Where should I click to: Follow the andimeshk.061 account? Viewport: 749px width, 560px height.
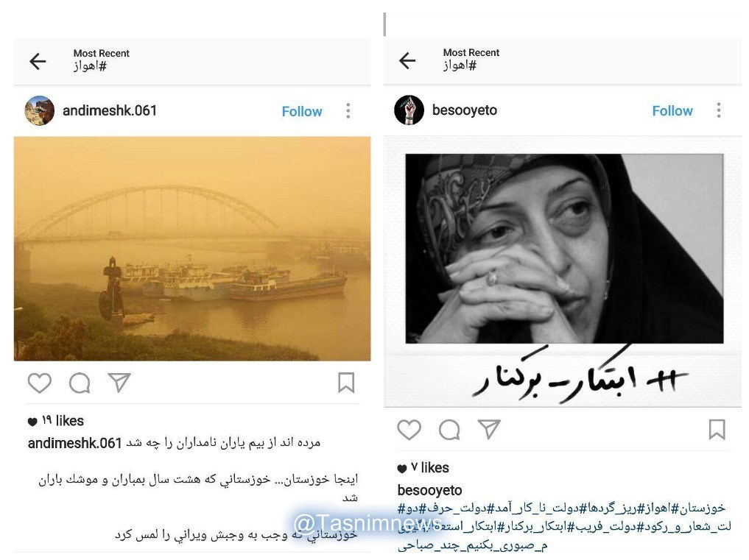tap(302, 111)
